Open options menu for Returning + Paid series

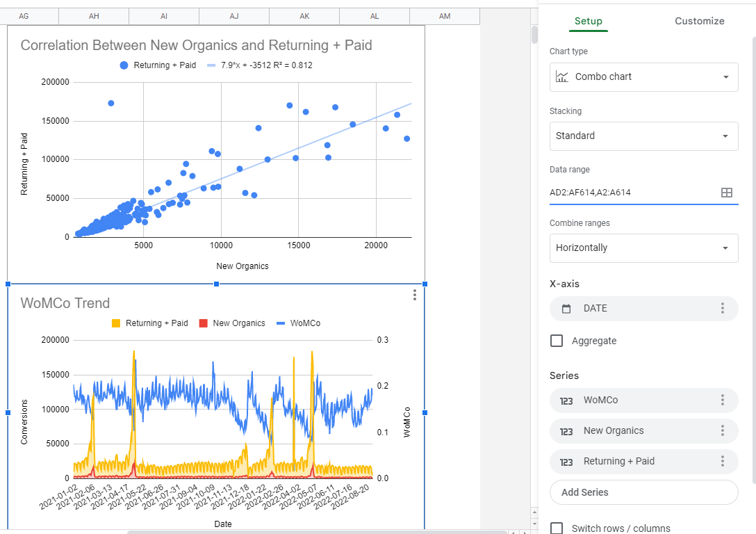point(723,461)
